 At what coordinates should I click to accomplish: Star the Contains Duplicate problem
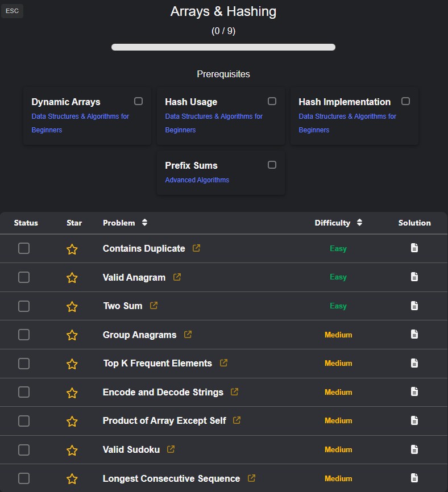[x=72, y=249]
